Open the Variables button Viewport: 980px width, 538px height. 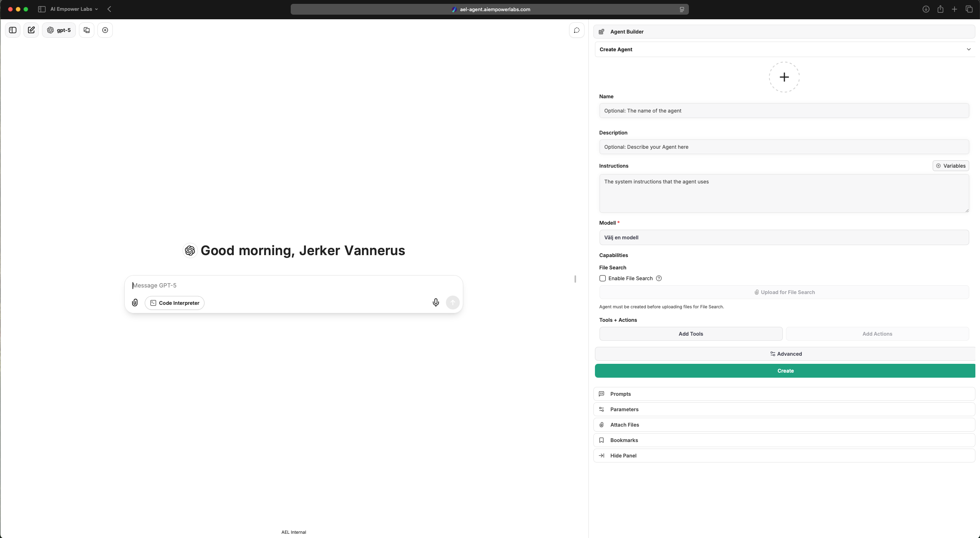tap(951, 166)
